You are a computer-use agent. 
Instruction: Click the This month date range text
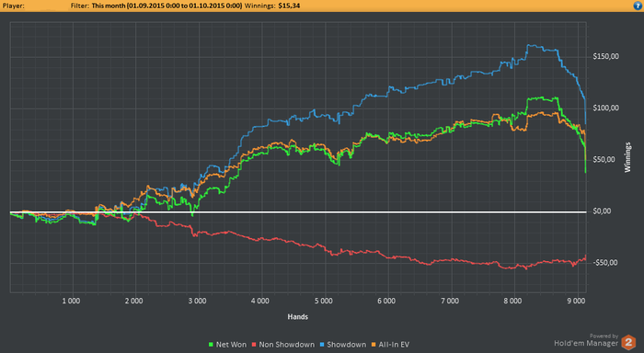click(x=167, y=6)
